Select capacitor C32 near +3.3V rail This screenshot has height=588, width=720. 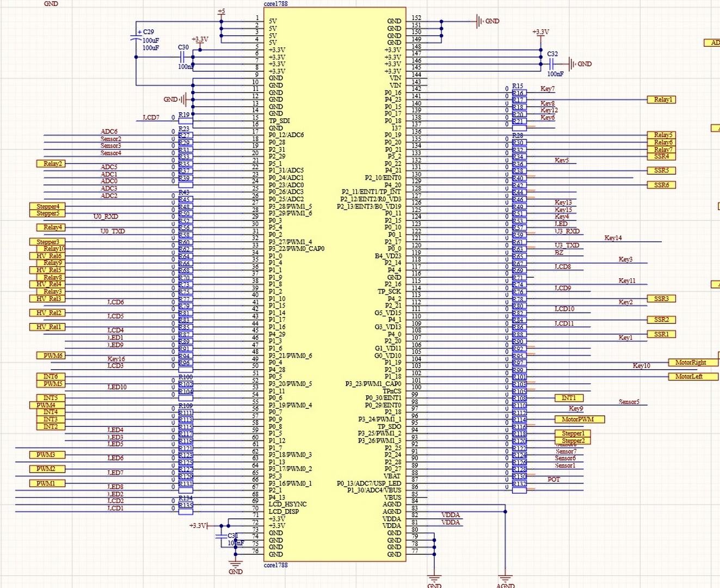pyautogui.click(x=551, y=64)
